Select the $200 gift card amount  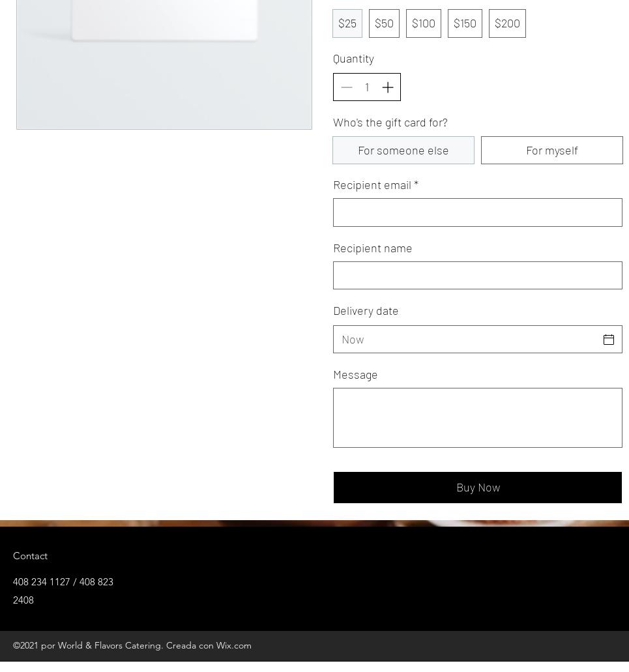(507, 23)
